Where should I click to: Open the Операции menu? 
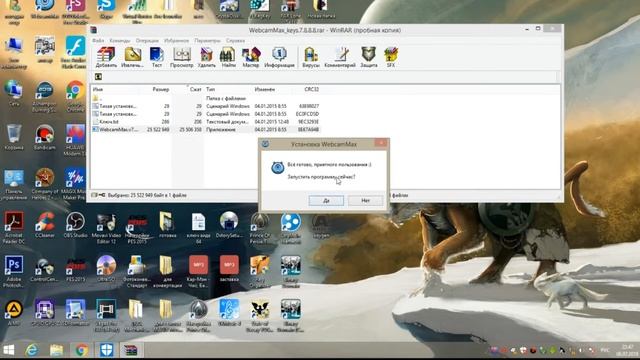147,40
